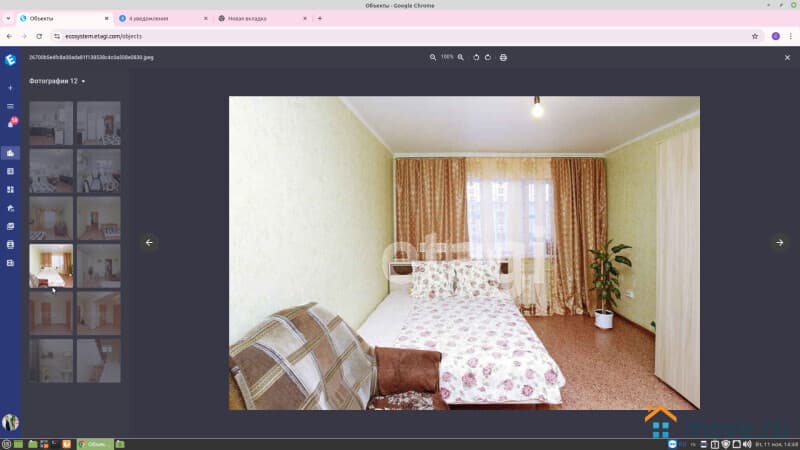Click the Etagi logo in sidebar
Image resolution: width=800 pixels, height=450 pixels.
coord(11,59)
